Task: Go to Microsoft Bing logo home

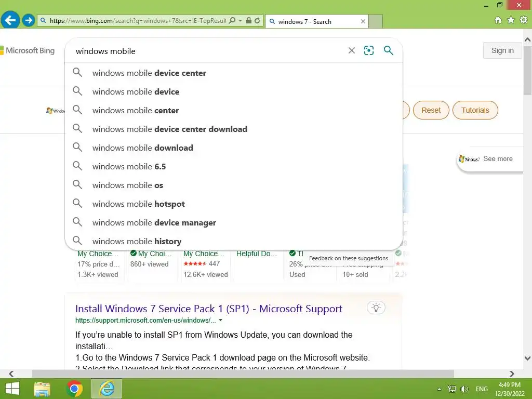Action: pyautogui.click(x=28, y=50)
